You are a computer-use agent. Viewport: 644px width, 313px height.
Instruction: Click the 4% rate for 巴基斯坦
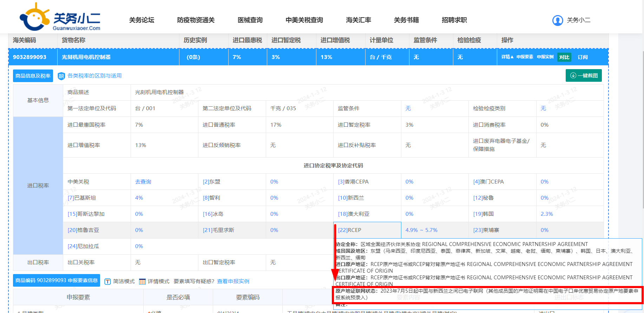pyautogui.click(x=139, y=198)
